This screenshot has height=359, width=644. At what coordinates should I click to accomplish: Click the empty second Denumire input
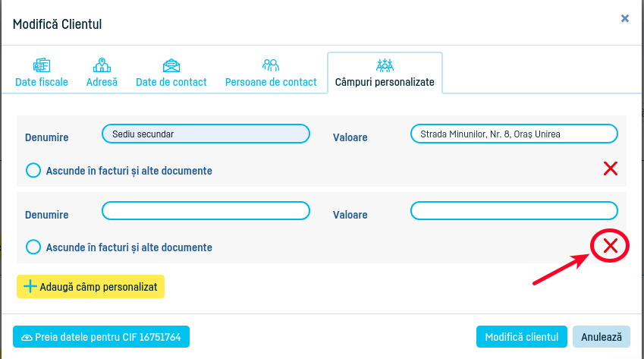[206, 211]
